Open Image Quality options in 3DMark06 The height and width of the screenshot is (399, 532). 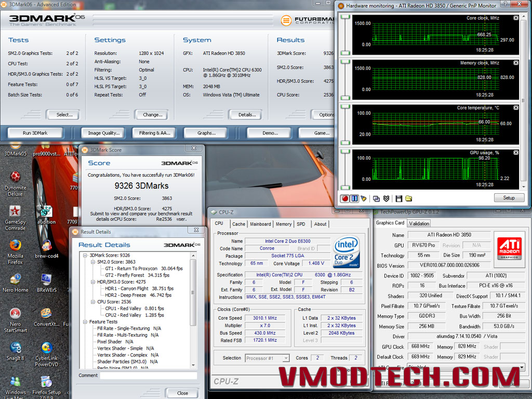coord(104,133)
